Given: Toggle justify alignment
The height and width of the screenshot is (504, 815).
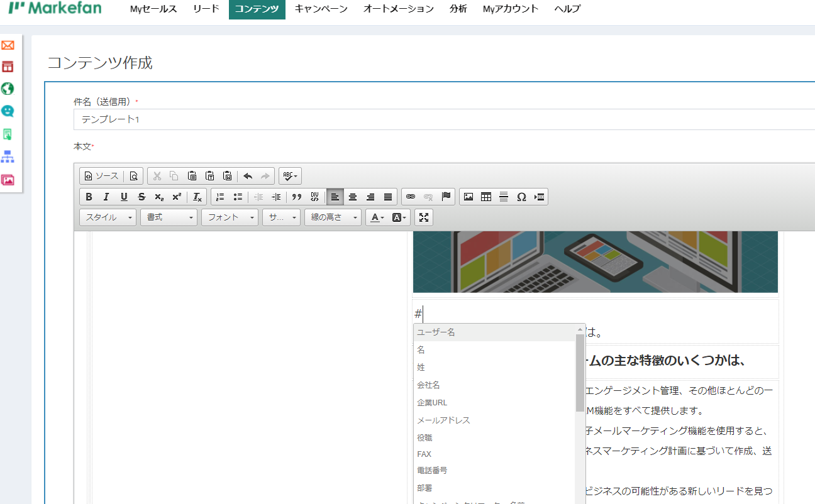Looking at the screenshot, I should click(388, 197).
